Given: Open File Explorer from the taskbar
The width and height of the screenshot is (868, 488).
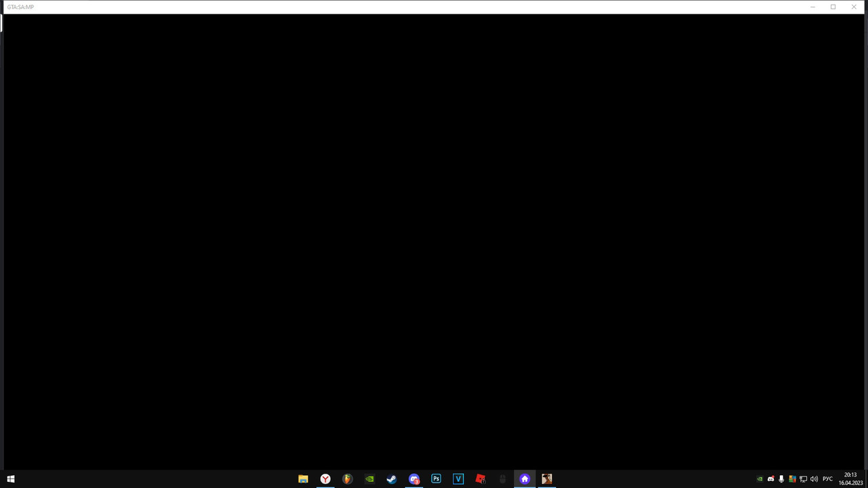Looking at the screenshot, I should [303, 479].
